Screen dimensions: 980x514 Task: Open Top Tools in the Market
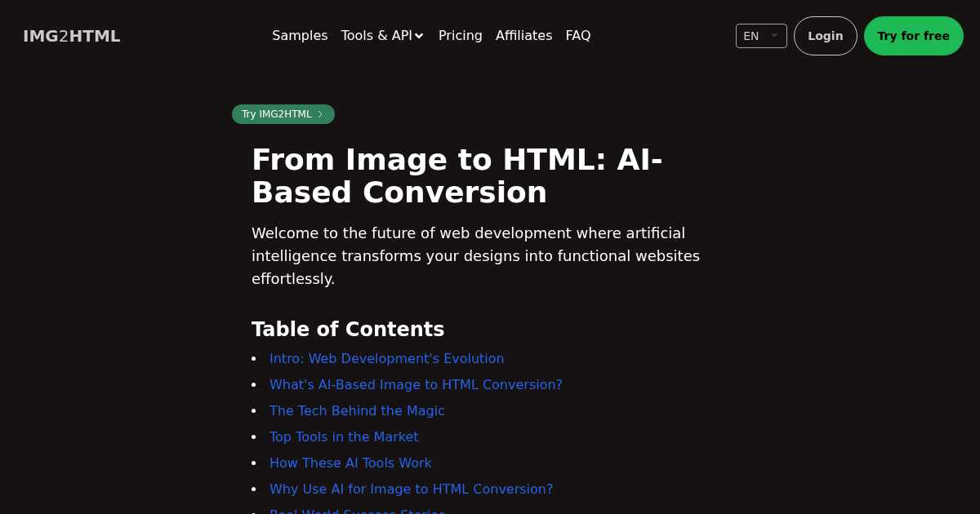(344, 437)
